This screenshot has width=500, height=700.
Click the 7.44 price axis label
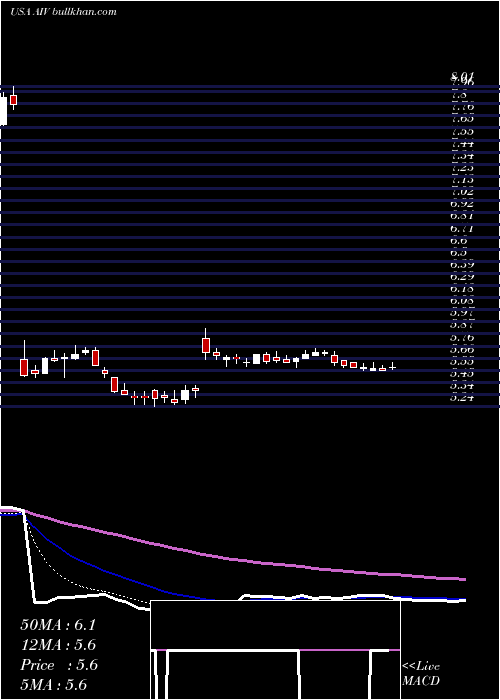pos(462,144)
